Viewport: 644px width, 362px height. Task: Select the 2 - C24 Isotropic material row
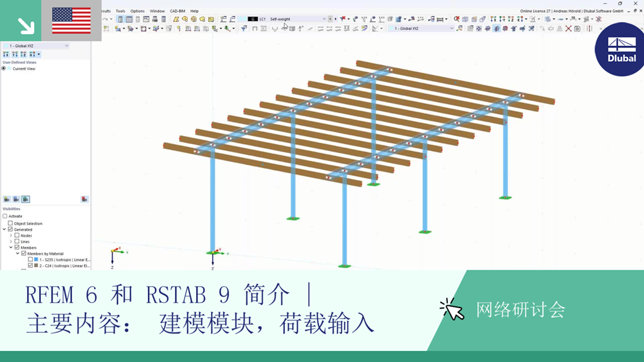pos(60,265)
